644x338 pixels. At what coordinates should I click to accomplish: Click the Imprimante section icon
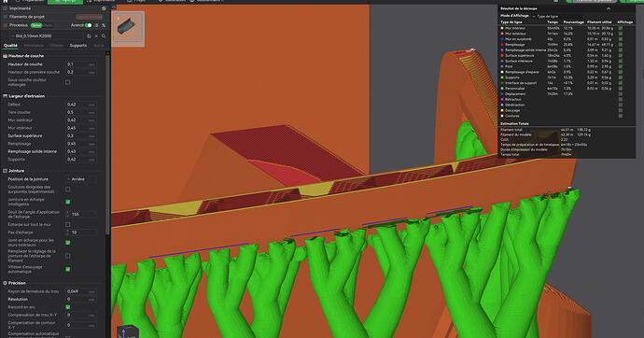point(5,8)
